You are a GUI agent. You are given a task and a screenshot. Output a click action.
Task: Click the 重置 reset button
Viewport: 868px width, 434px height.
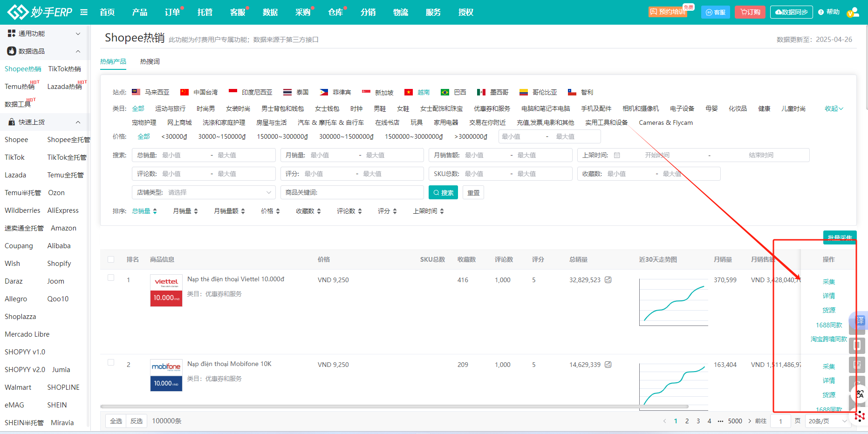tap(473, 192)
